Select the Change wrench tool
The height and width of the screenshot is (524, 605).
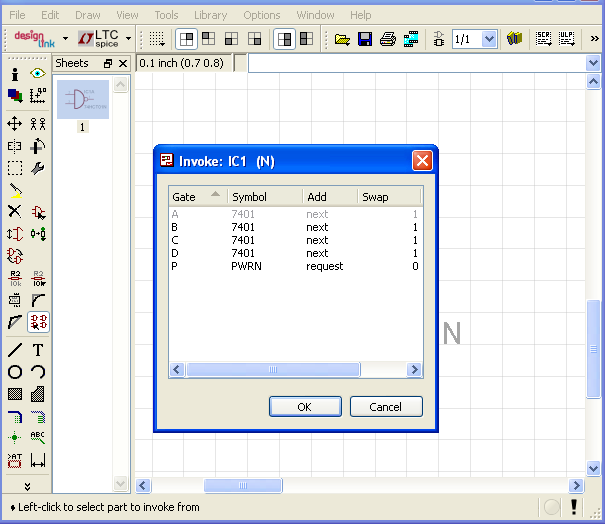pos(38,169)
